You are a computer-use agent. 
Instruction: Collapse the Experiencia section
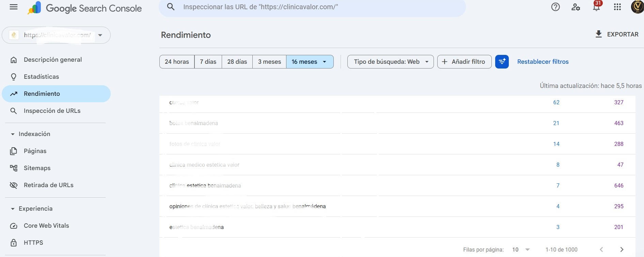[x=32, y=209]
